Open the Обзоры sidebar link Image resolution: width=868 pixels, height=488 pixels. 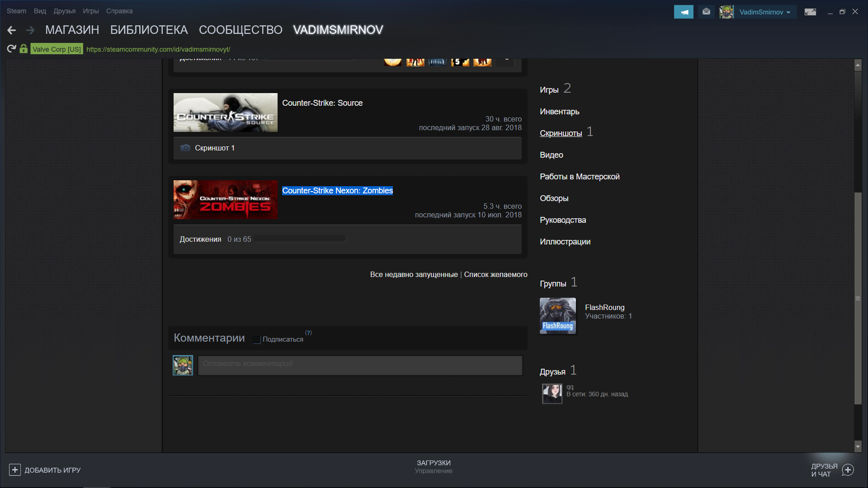tap(554, 198)
